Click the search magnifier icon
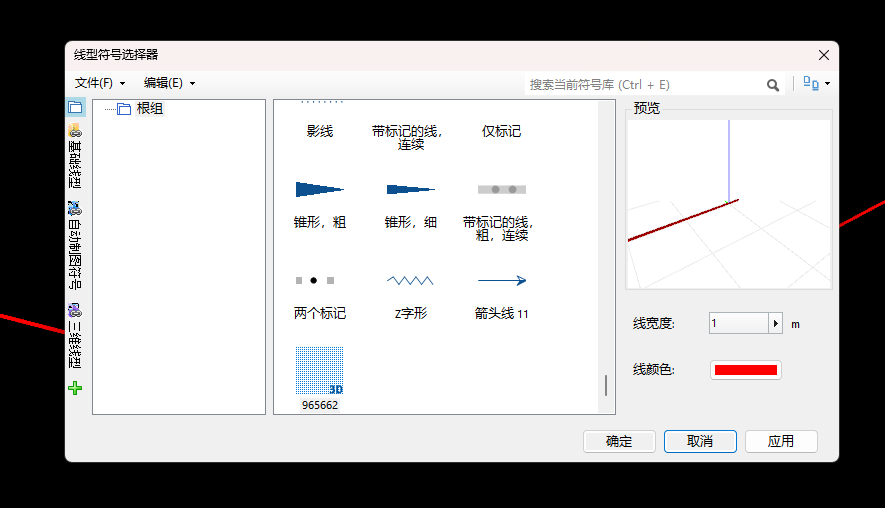The height and width of the screenshot is (508, 885). pyautogui.click(x=773, y=85)
